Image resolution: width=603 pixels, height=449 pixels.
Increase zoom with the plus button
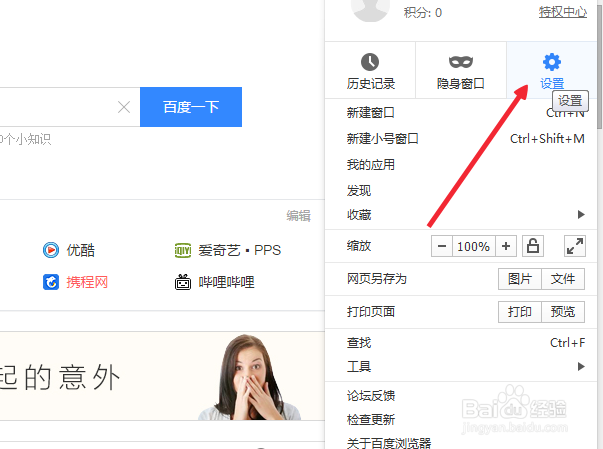(x=506, y=246)
